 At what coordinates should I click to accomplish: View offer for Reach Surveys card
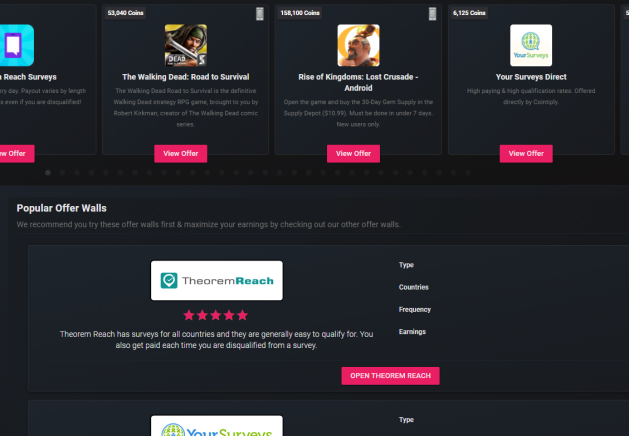coord(16,154)
